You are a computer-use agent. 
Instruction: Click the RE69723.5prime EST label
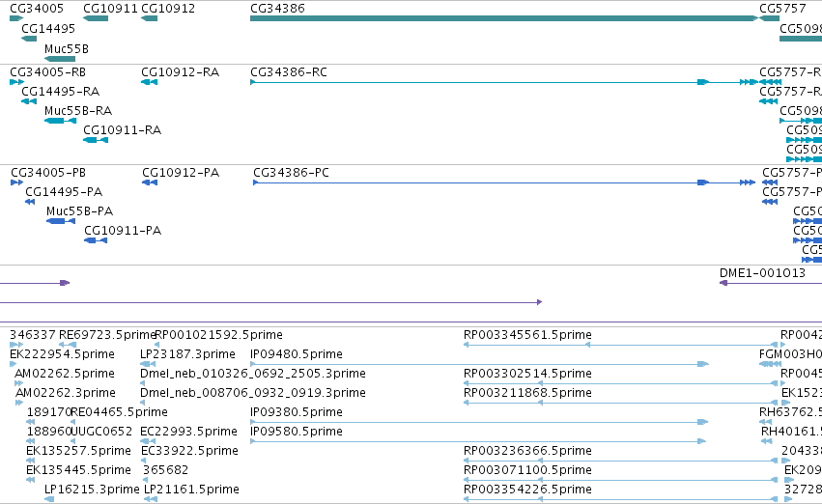(x=107, y=334)
